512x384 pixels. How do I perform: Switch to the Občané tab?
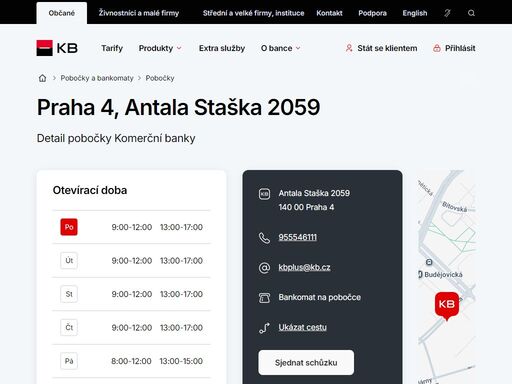(62, 13)
